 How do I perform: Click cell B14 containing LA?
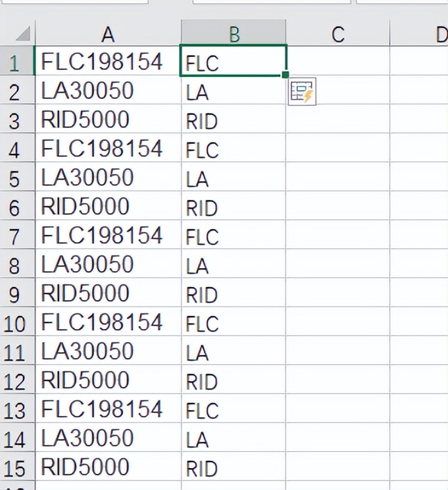pyautogui.click(x=233, y=437)
